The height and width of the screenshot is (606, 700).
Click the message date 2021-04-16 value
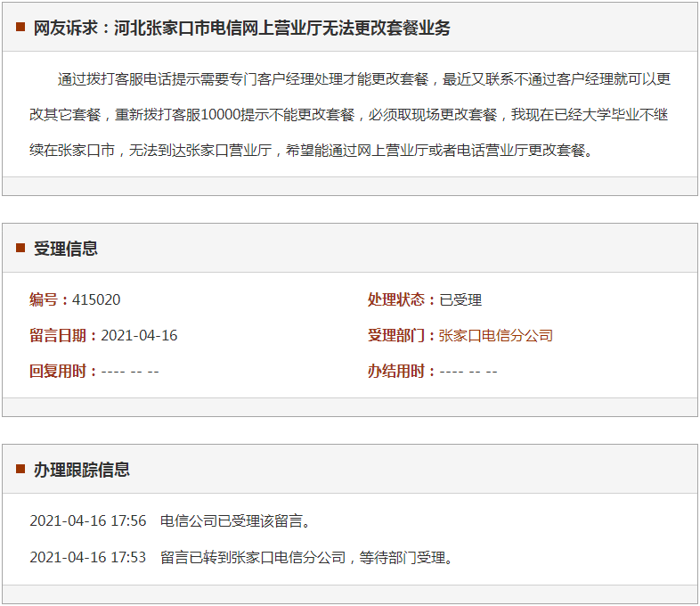(139, 335)
